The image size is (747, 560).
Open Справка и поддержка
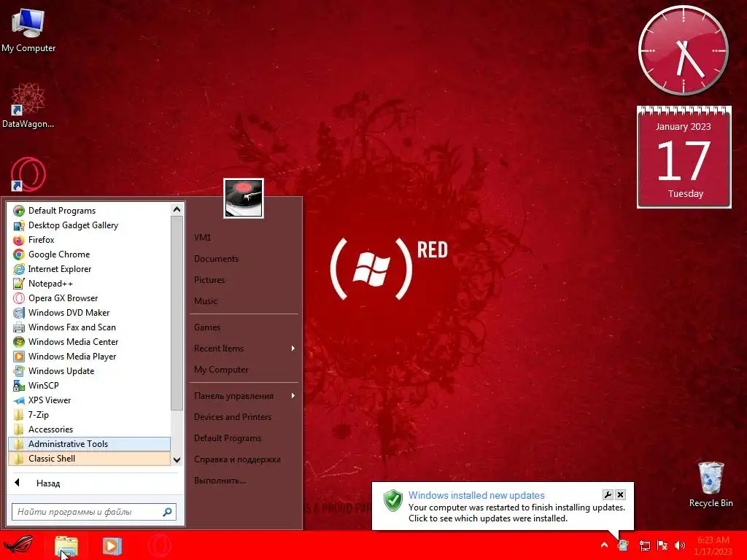[244, 459]
